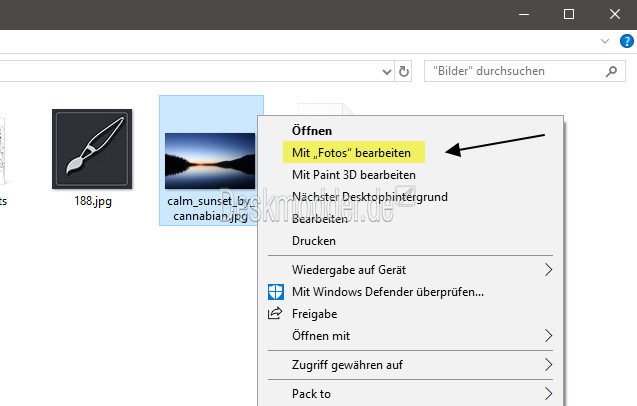637x406 pixels.
Task: Minimize the Explorer window
Action: (524, 14)
